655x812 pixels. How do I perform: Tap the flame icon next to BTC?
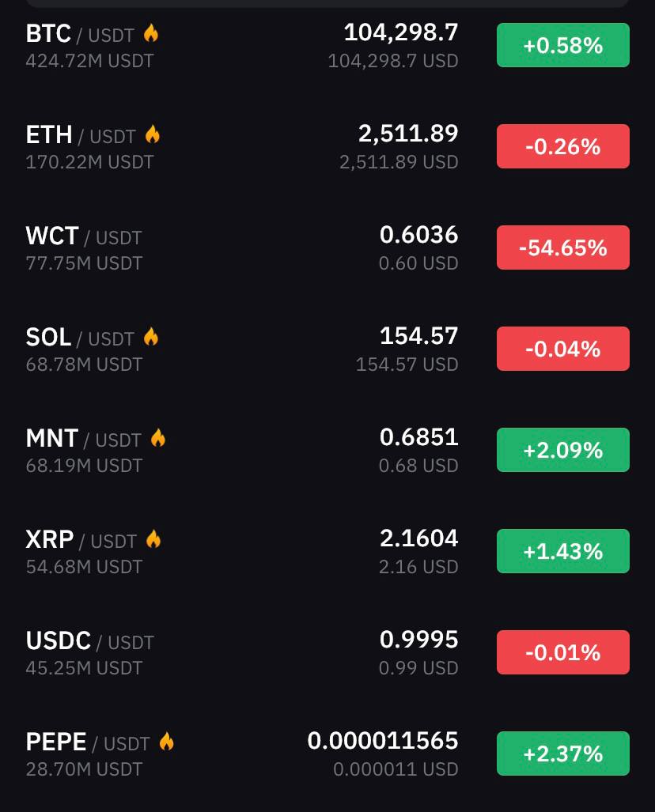point(151,33)
